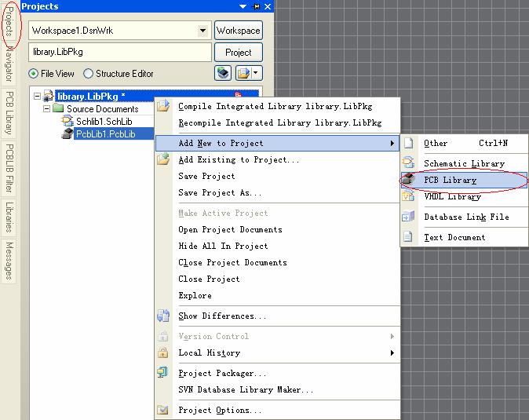Collapse the Source Documents folder node

(46, 108)
